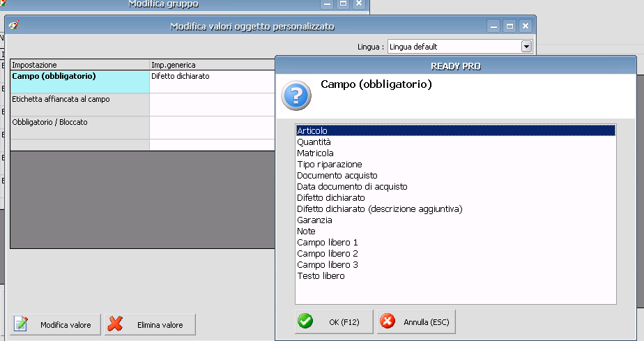This screenshot has width=644, height=341.
Task: Click the blue question mark icon
Action: 296,96
